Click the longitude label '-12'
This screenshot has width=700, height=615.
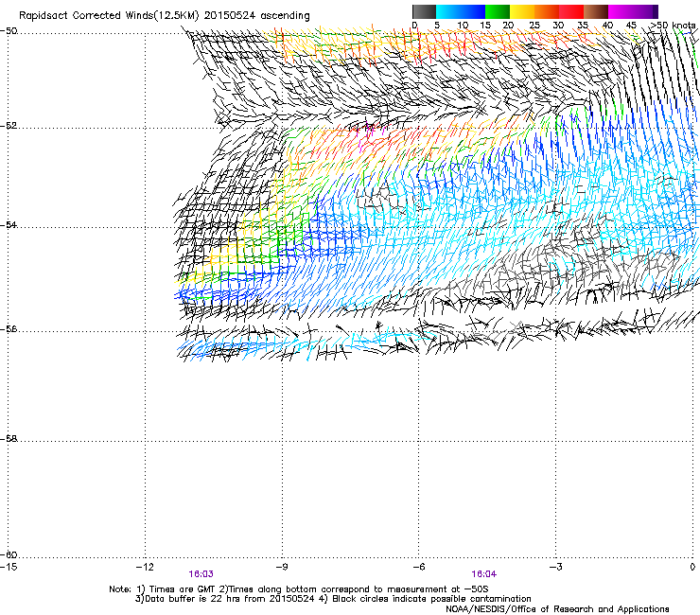tap(145, 567)
